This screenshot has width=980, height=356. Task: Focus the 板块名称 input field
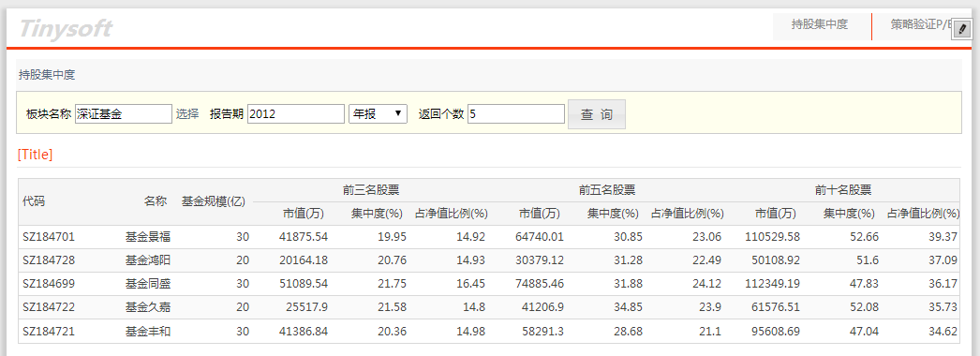click(123, 113)
